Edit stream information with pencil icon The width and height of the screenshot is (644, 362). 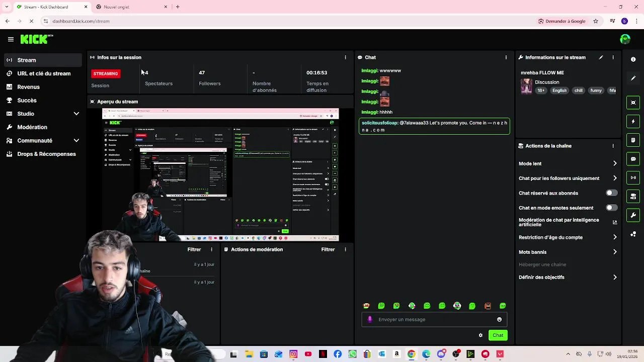[x=601, y=57]
